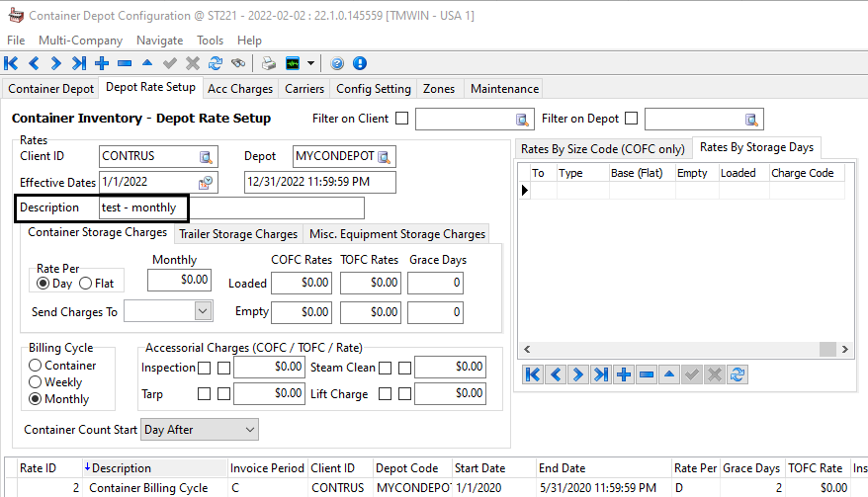Go to first record in main toolbar
Viewport: 868px width, 497px height.
(12, 63)
